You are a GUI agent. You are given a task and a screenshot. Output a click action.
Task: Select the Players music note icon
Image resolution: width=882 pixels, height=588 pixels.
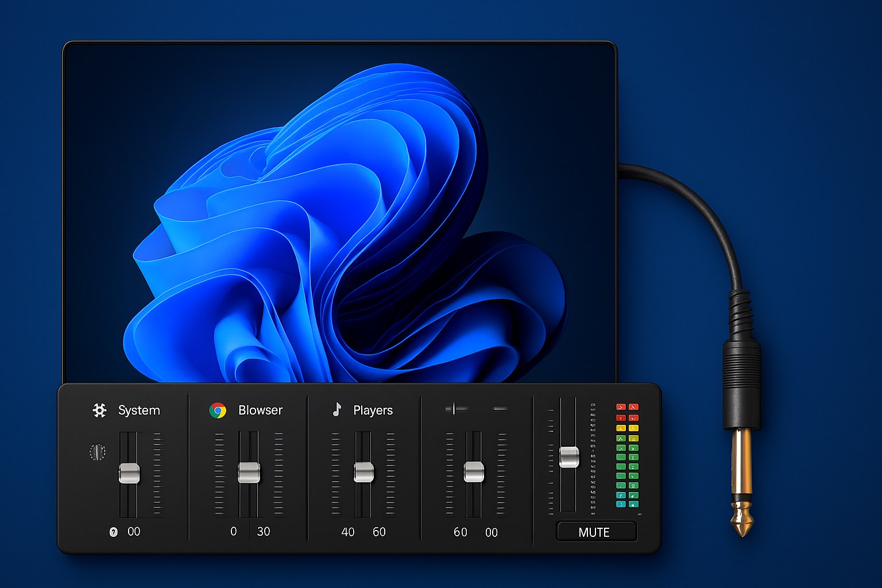pos(338,410)
